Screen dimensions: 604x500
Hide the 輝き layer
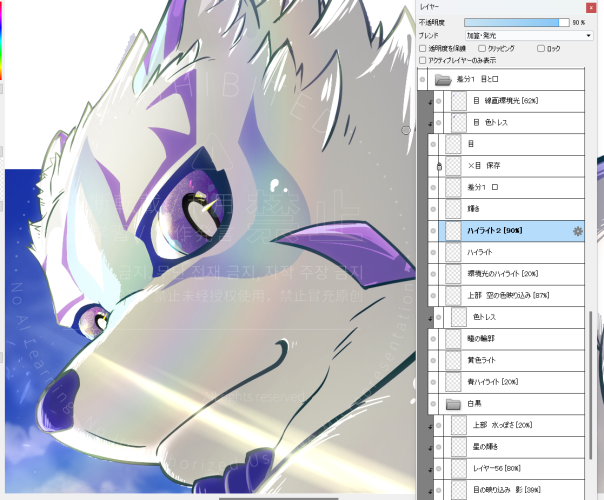coord(433,209)
